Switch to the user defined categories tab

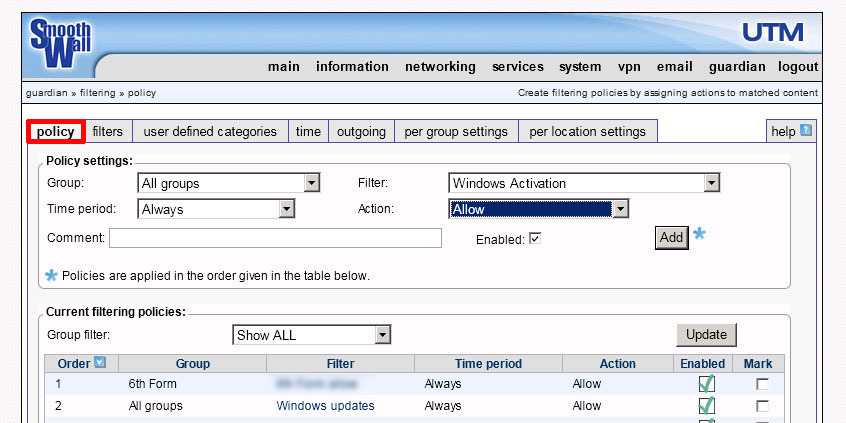(210, 132)
